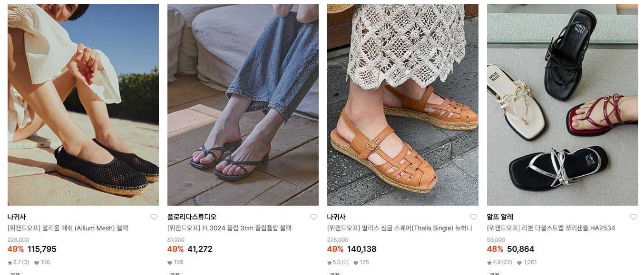Click the likes heart icon beside 106
Screen dimensions: 644x275
point(37,263)
